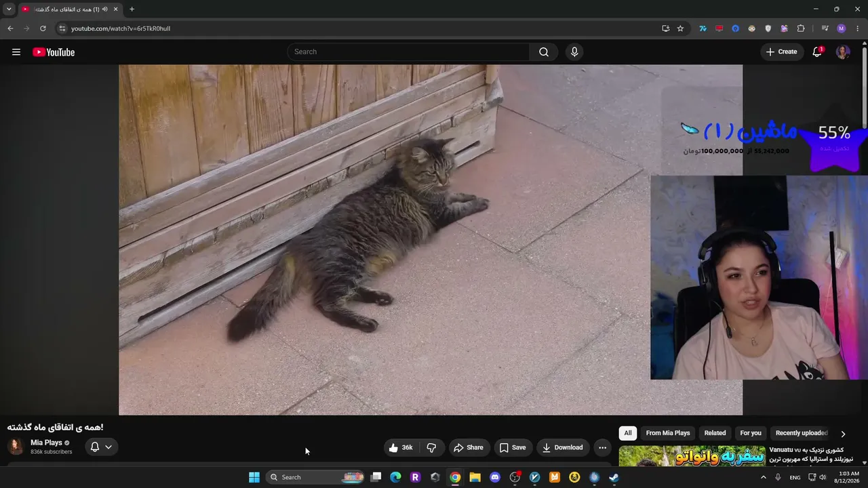Viewport: 868px width, 488px height.
Task: Click the red monitor extension icon
Action: click(x=719, y=28)
